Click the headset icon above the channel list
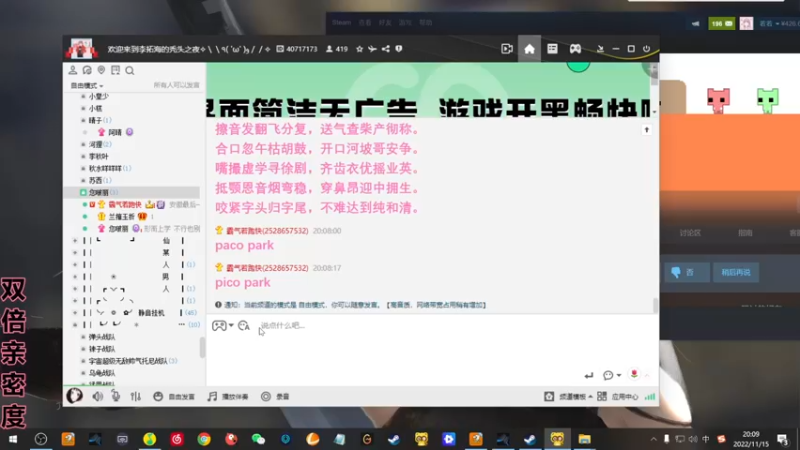Screen dimensions: 800x450 [x=87, y=70]
